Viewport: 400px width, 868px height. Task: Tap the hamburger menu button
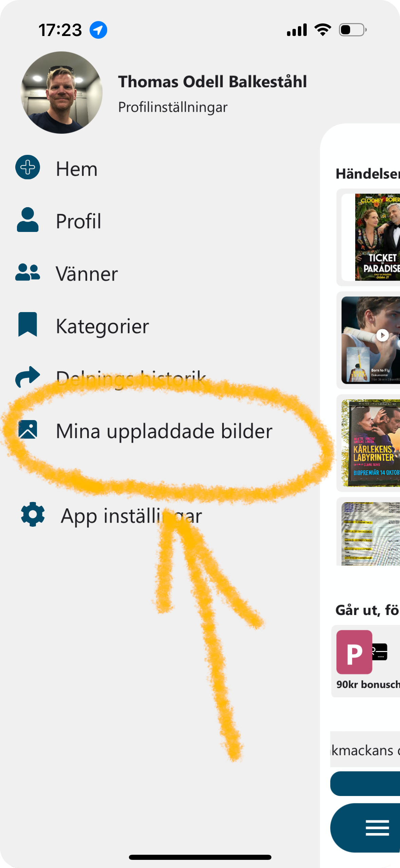point(377,828)
